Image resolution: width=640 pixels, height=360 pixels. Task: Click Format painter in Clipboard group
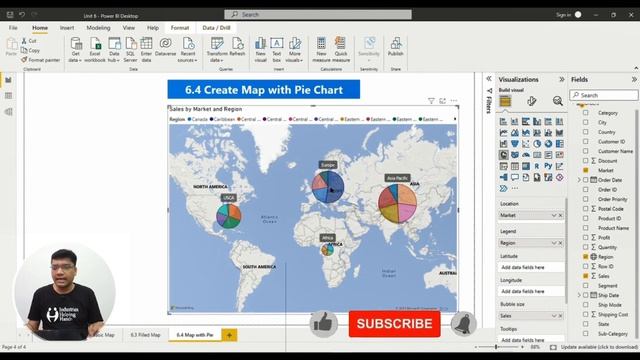tap(40, 60)
